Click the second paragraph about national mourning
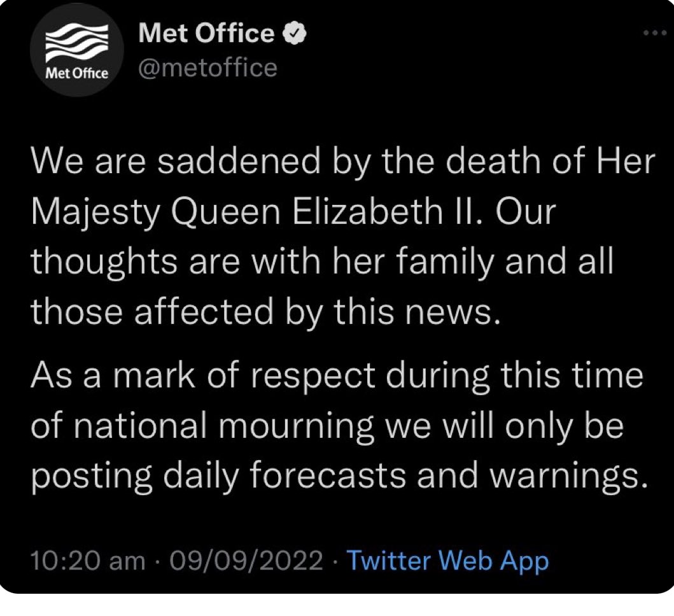Image resolution: width=674 pixels, height=616 pixels. click(337, 423)
